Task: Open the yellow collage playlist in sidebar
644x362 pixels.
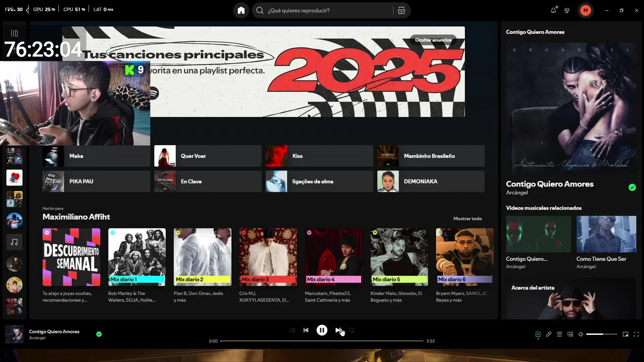Action: 14,199
